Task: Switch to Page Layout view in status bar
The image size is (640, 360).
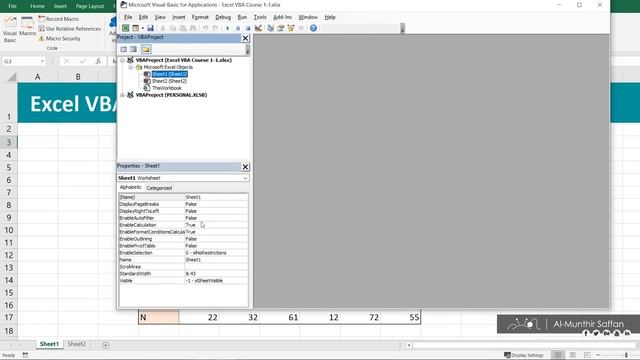Action: tap(573, 355)
